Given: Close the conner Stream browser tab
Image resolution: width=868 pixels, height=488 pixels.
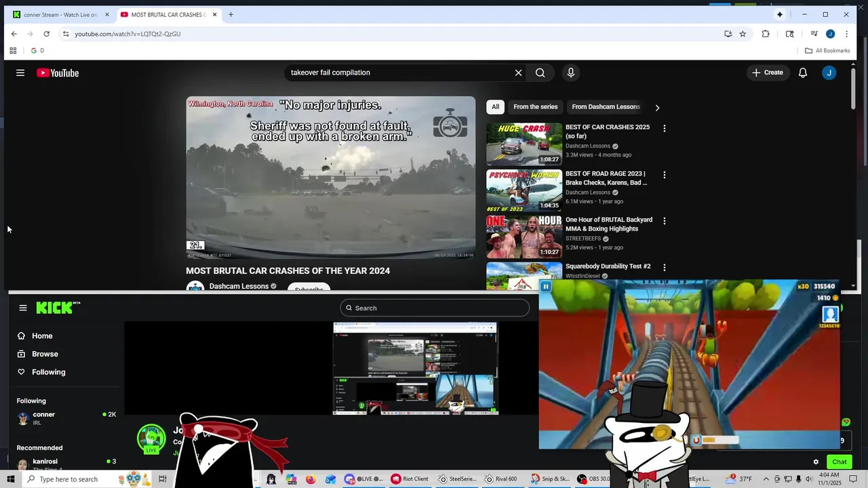Looking at the screenshot, I should [106, 14].
